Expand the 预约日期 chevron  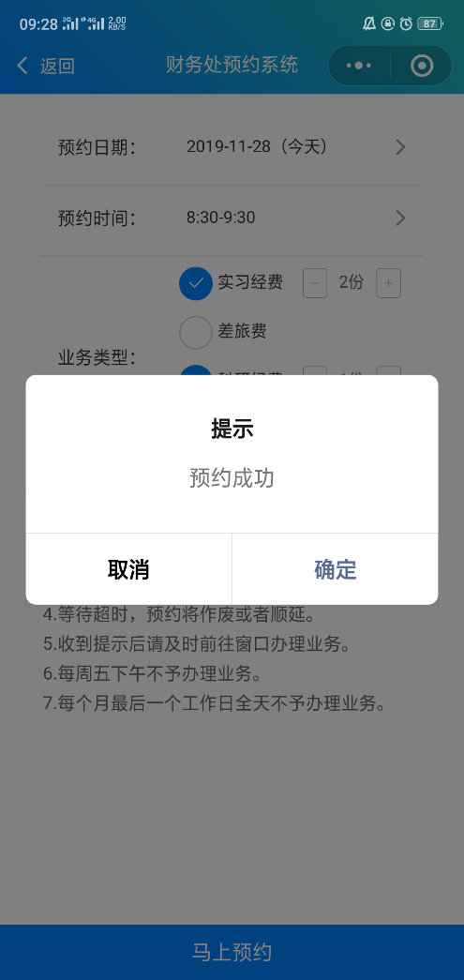pos(400,147)
